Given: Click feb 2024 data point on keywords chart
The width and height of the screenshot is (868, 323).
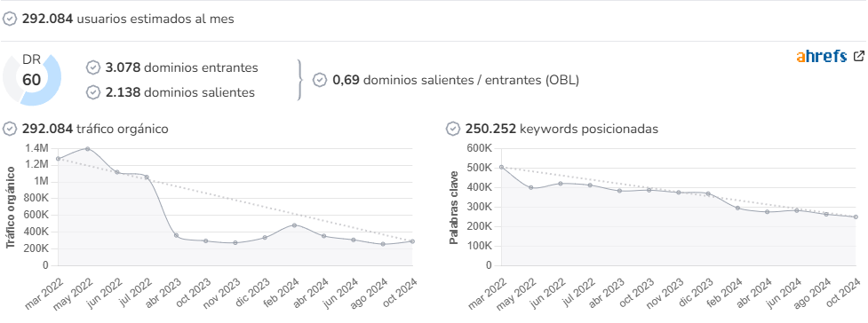Looking at the screenshot, I should click(x=738, y=208).
